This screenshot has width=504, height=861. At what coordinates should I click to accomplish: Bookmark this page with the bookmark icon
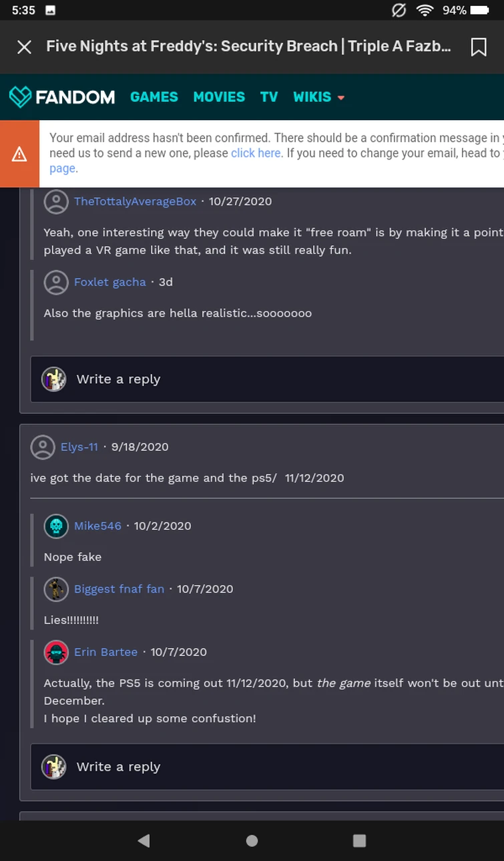coord(478,47)
